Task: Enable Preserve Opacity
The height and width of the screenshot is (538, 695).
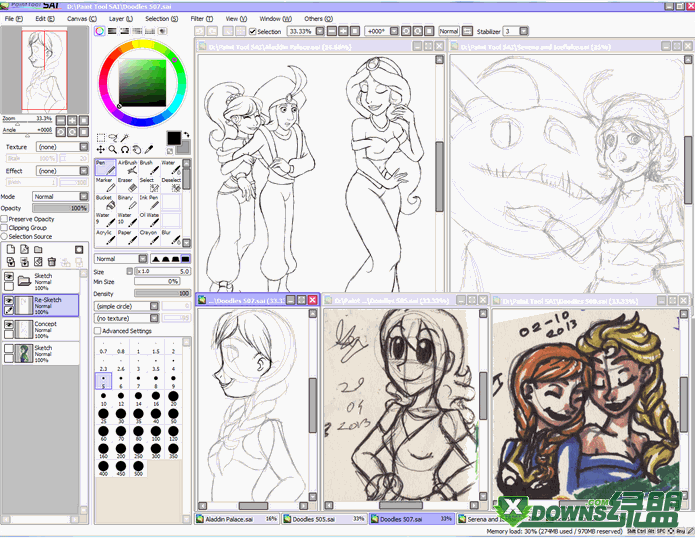Action: (4, 219)
